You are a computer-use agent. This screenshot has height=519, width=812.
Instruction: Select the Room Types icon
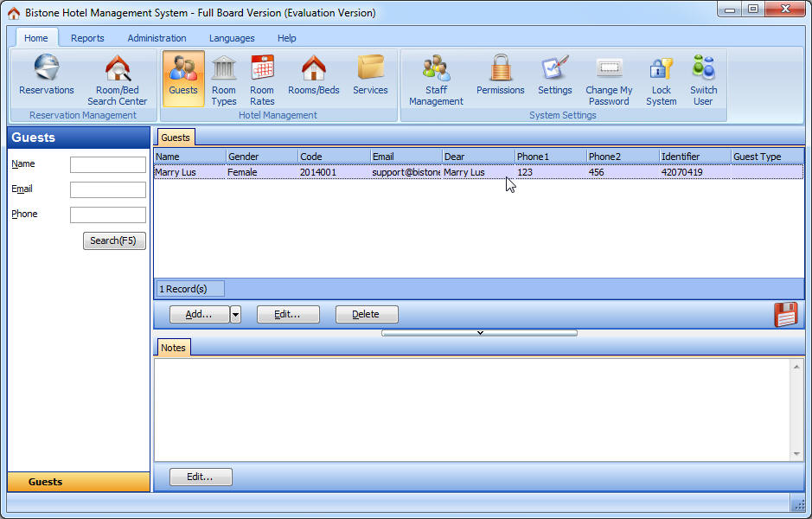(224, 80)
